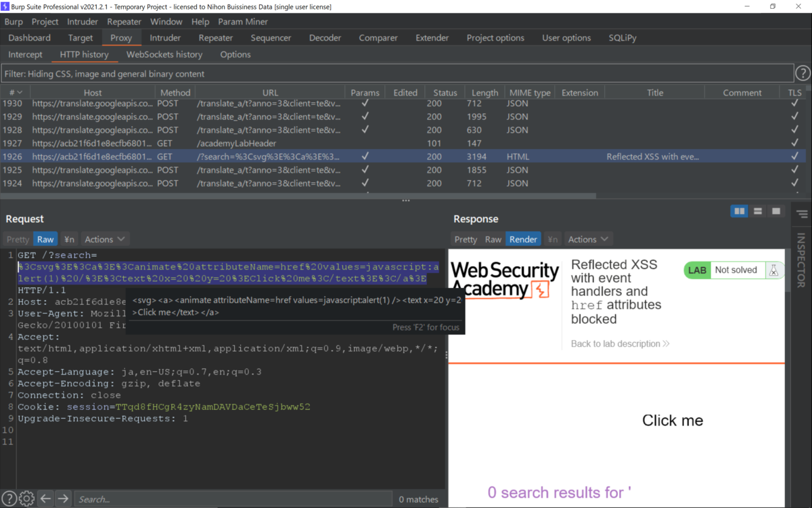The height and width of the screenshot is (508, 812).
Task: Click the LAB Not solved status badge
Action: point(734,270)
